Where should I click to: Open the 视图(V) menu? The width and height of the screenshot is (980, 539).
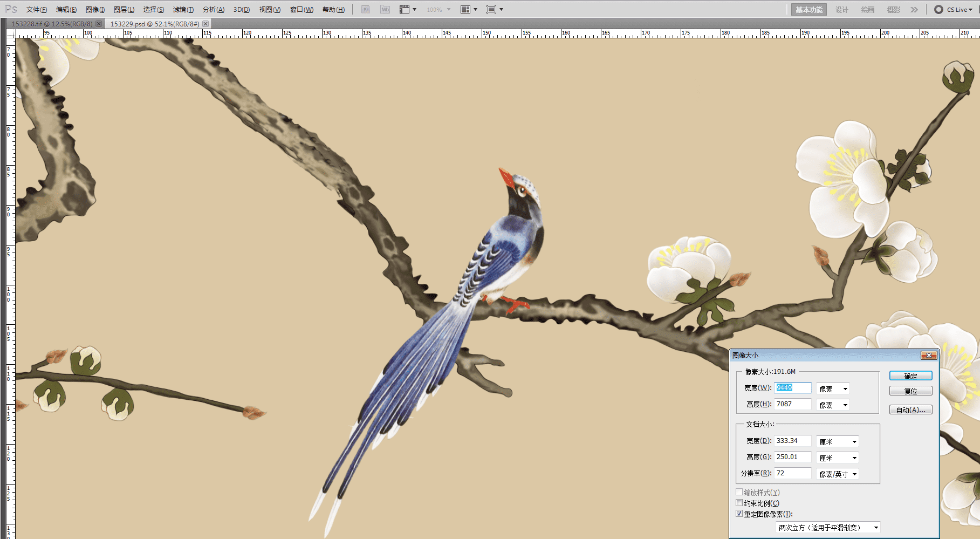click(270, 10)
